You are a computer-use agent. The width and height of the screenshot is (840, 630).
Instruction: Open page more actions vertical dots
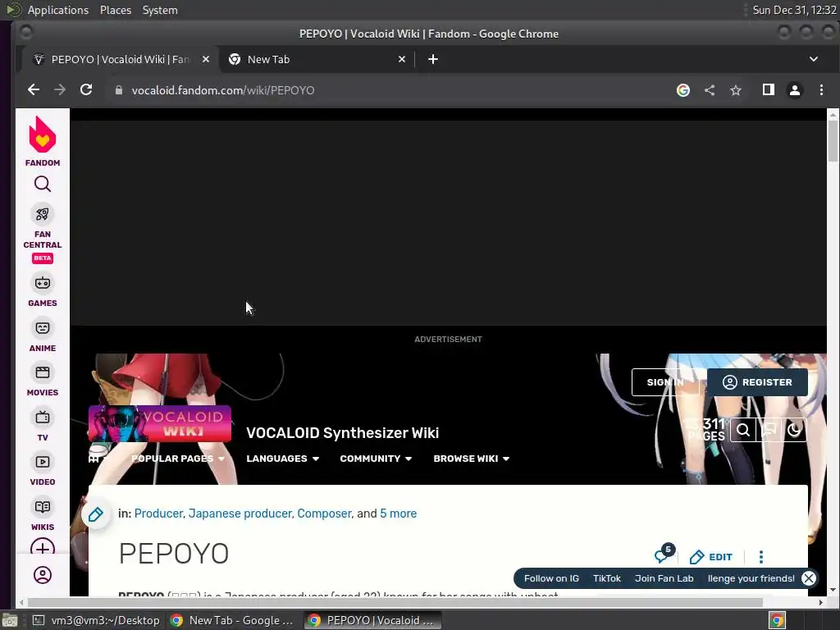pyautogui.click(x=761, y=557)
